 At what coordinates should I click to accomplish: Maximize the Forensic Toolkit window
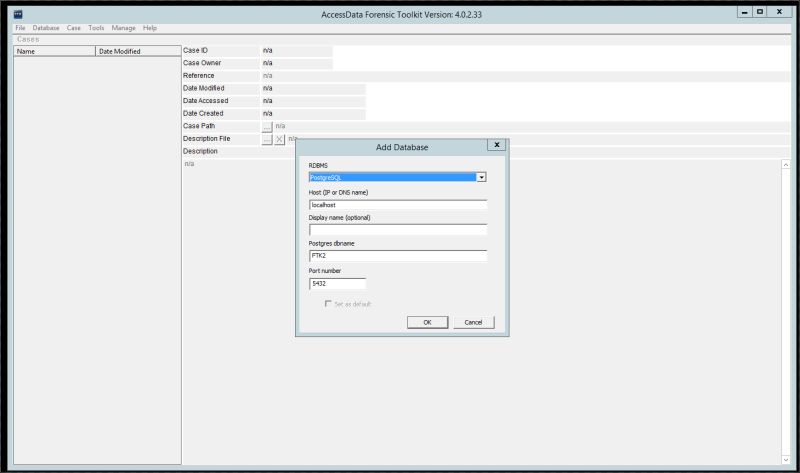point(760,12)
